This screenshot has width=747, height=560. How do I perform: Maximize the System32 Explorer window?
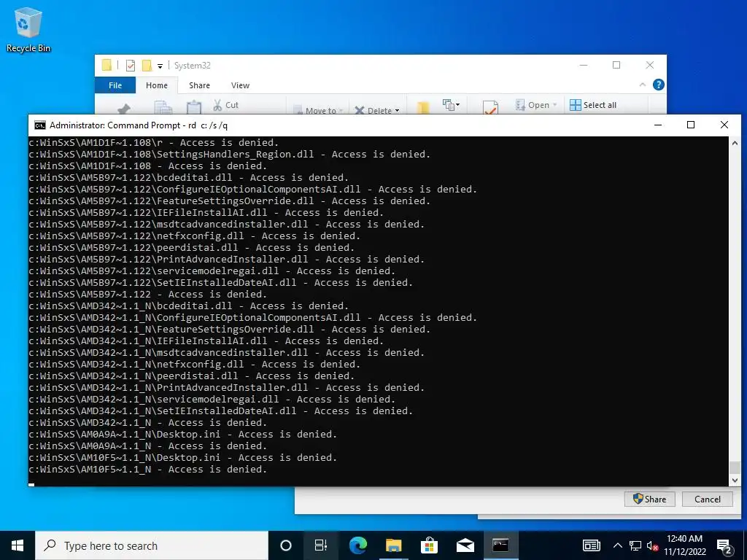[x=616, y=65]
